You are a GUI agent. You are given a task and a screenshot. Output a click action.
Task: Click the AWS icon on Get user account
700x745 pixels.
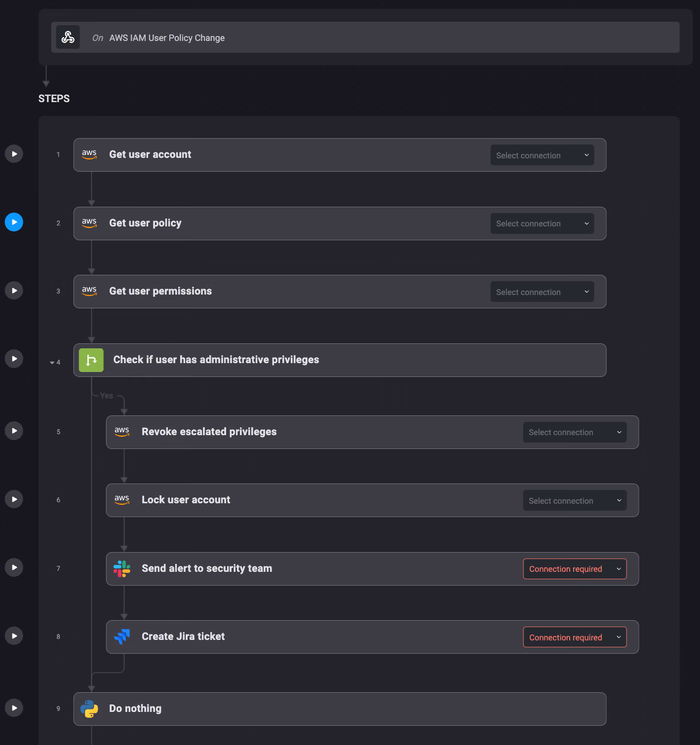pyautogui.click(x=89, y=154)
